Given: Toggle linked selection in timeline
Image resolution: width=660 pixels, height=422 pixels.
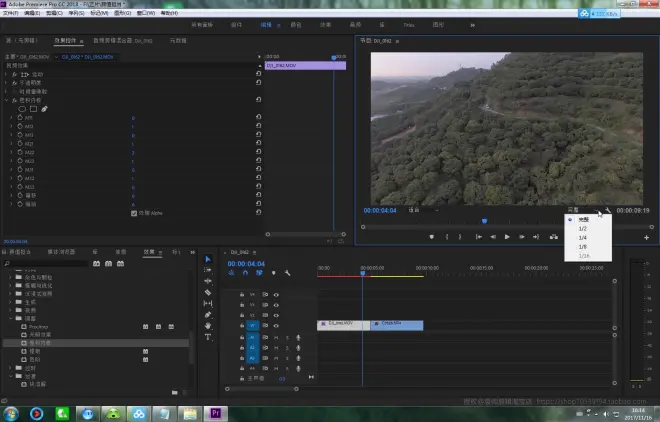Looking at the screenshot, I should pos(259,273).
